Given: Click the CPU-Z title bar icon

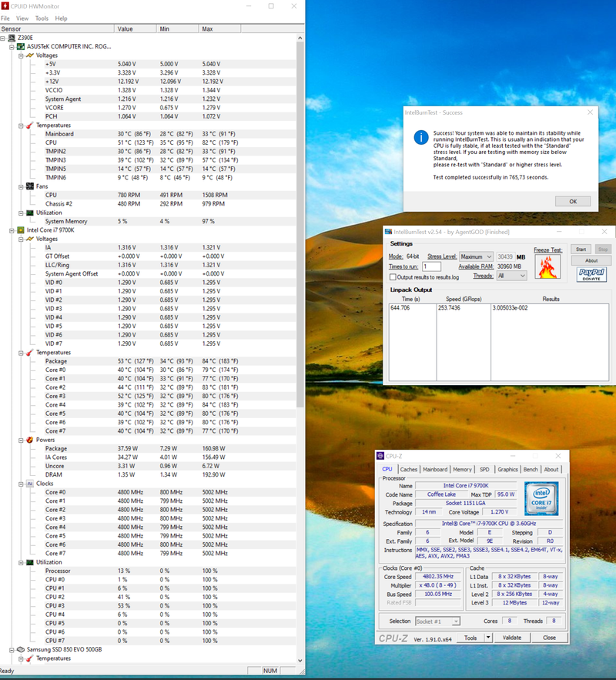Looking at the screenshot, I should 380,456.
